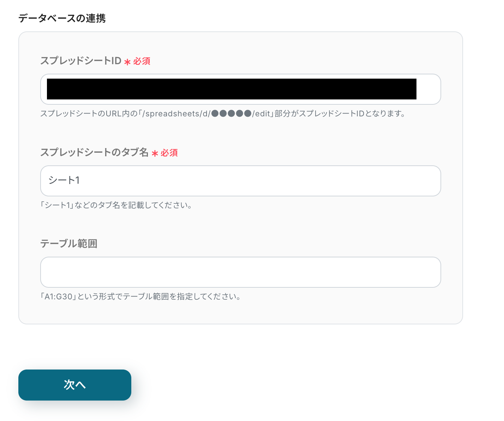Click the スプレッドシートID field label
The width and height of the screenshot is (504, 421).
click(x=81, y=61)
